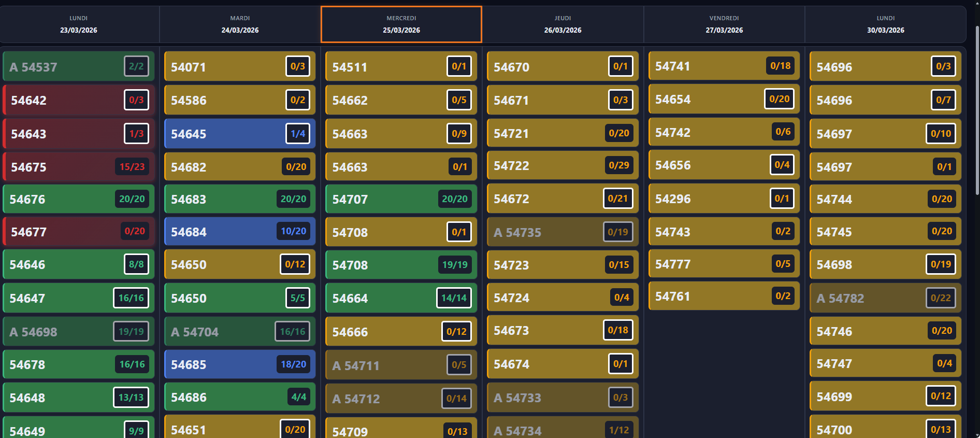
Task: Click the 10/20 counter on card 54684
Action: click(293, 231)
